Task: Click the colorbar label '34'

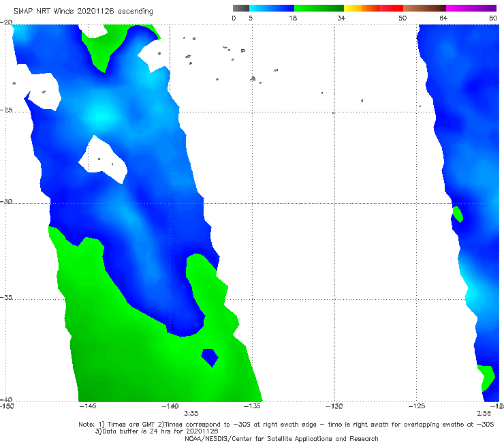Action: (341, 18)
